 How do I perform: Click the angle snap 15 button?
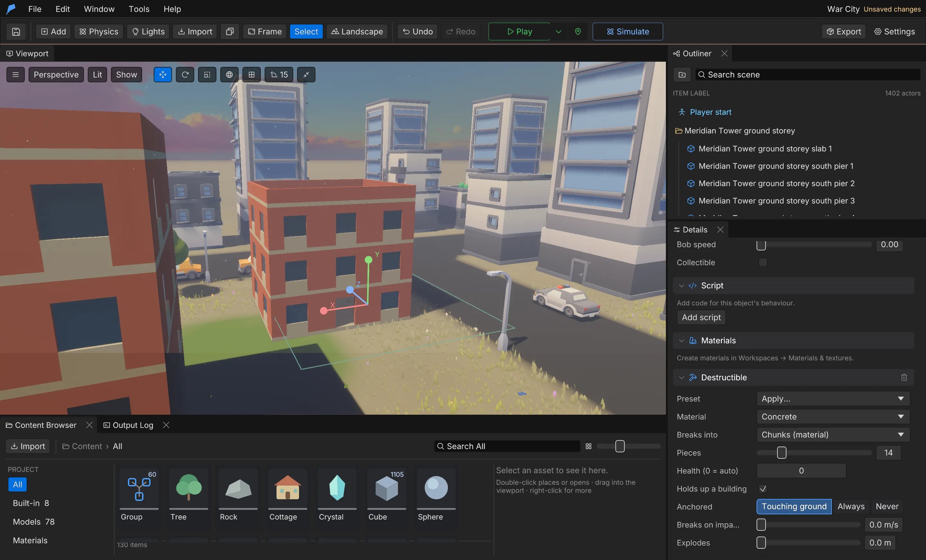pos(279,74)
